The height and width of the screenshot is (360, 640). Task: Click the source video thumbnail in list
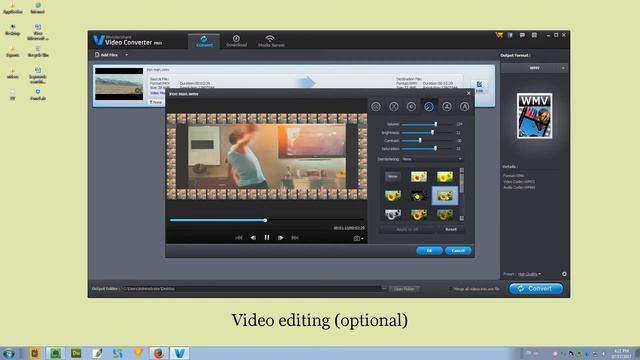coord(119,84)
